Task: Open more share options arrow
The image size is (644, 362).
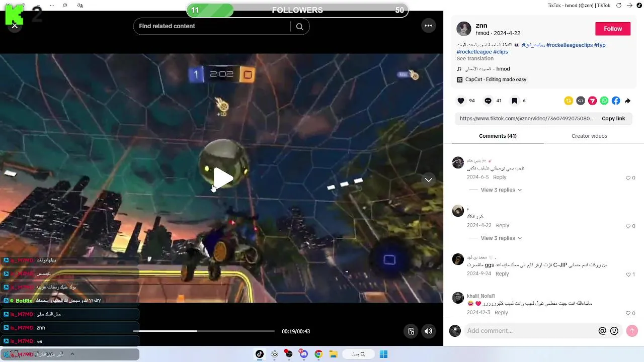Action: pyautogui.click(x=627, y=101)
